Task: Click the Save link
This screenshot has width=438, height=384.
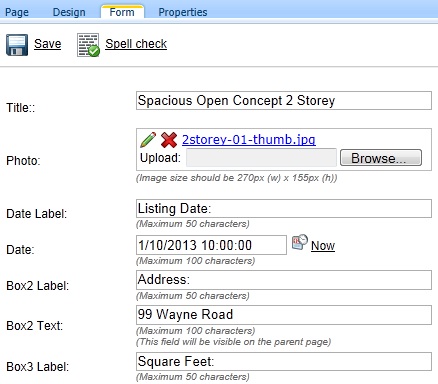Action: pyautogui.click(x=48, y=44)
